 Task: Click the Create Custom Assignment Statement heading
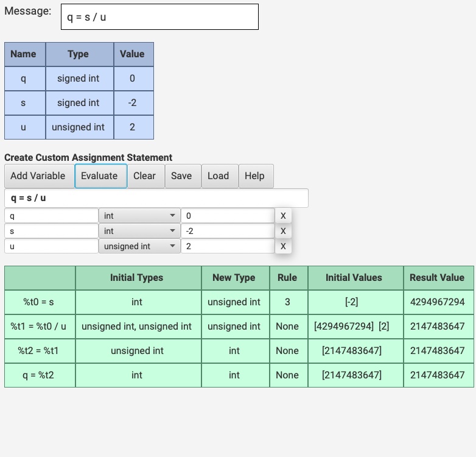pos(88,157)
